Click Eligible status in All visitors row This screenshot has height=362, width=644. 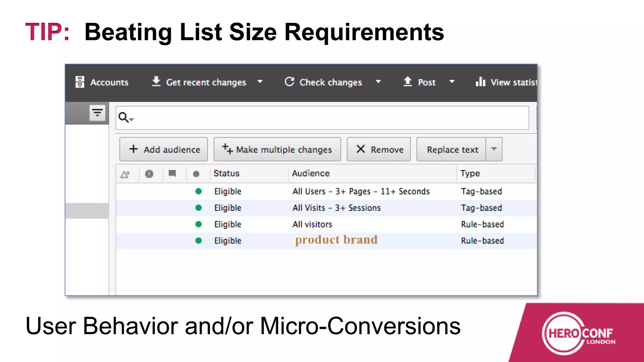click(x=228, y=224)
